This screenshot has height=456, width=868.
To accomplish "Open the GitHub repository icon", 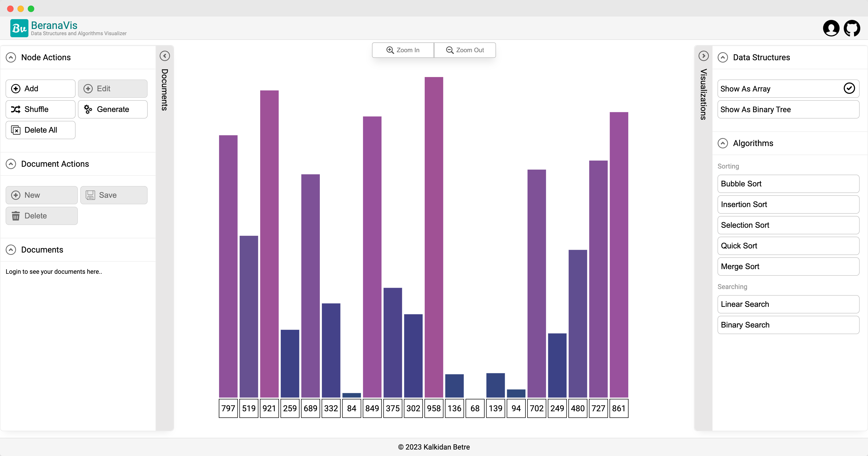I will pos(852,28).
